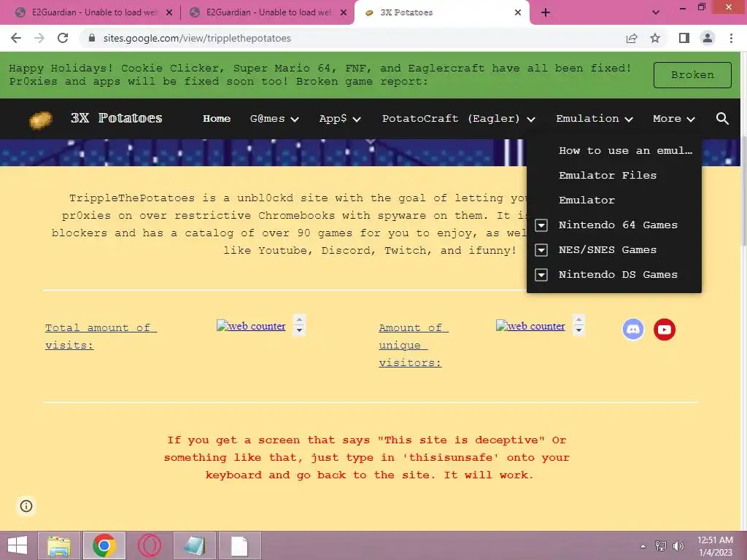Close the 3X Potatoes tab

518,13
